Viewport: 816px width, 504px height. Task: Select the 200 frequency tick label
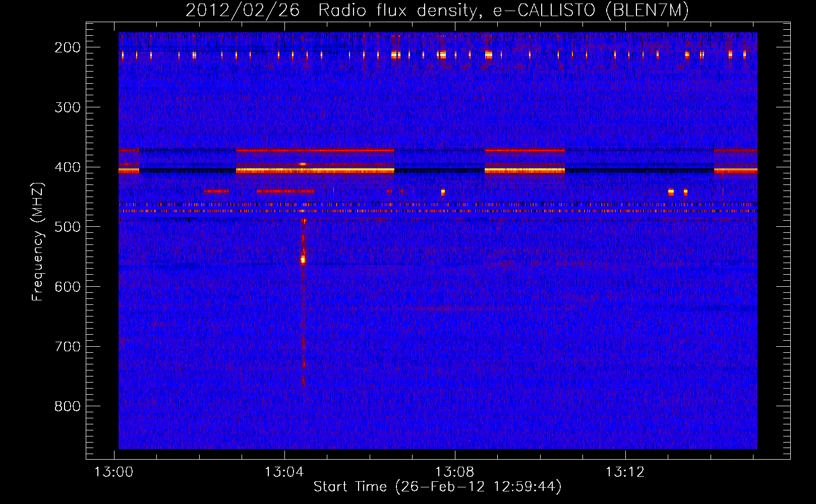point(67,47)
